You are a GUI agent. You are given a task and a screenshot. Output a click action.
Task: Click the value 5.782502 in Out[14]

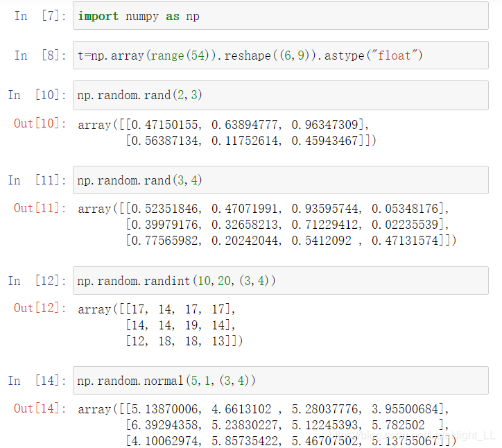point(398,425)
